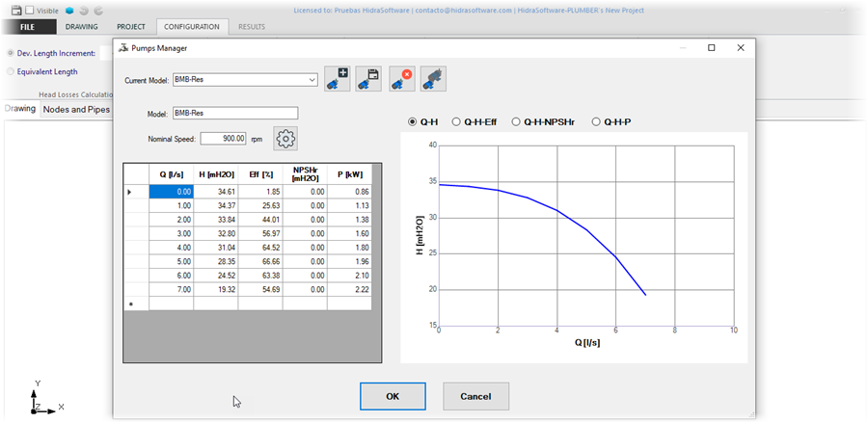This screenshot has width=868, height=423.
Task: Open the Current Model dropdown
Action: [312, 80]
